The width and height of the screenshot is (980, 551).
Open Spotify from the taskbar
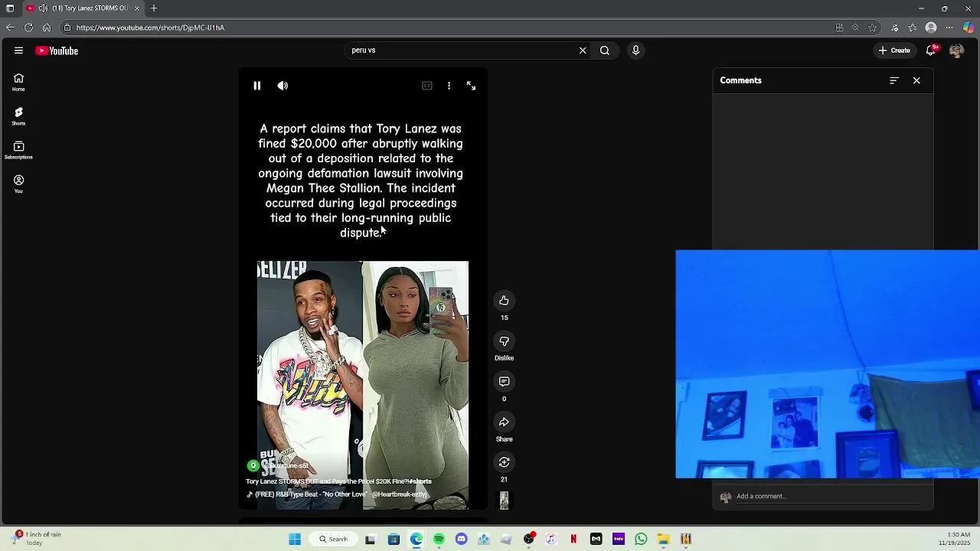coord(439,540)
